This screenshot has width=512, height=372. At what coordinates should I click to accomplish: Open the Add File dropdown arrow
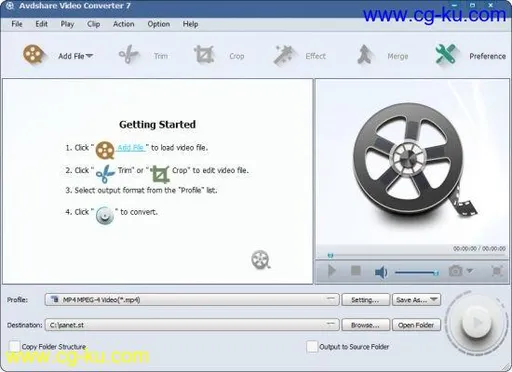(89, 56)
